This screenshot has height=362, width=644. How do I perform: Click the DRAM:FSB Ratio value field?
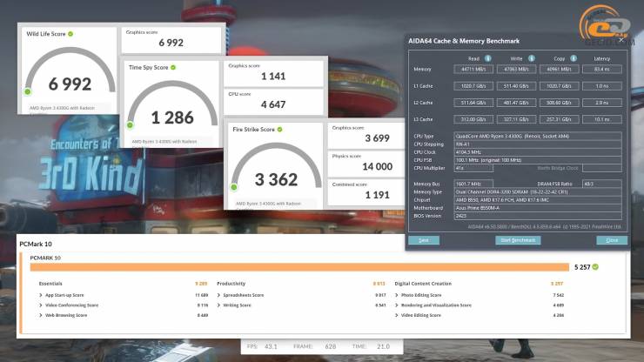coord(602,184)
